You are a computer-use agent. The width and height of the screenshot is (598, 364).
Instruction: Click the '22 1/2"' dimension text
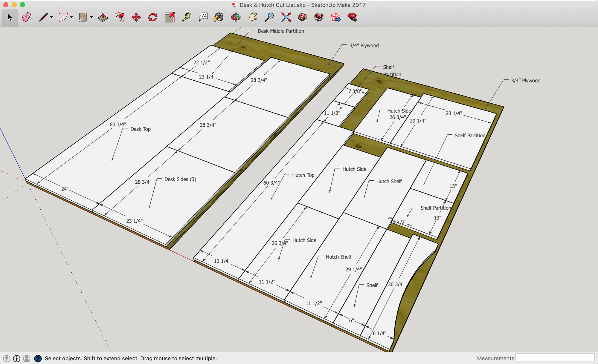202,62
